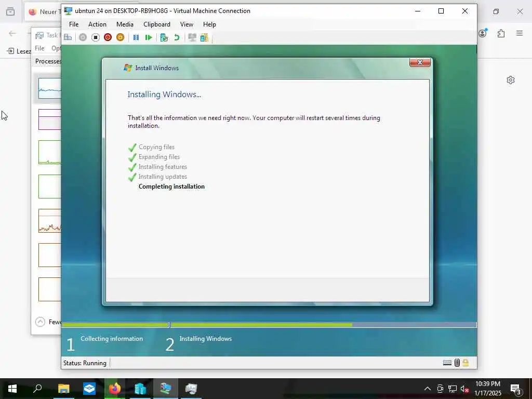Screen dimensions: 532x399
Task: Revert the VM with the green arrow icon
Action: 177,37
